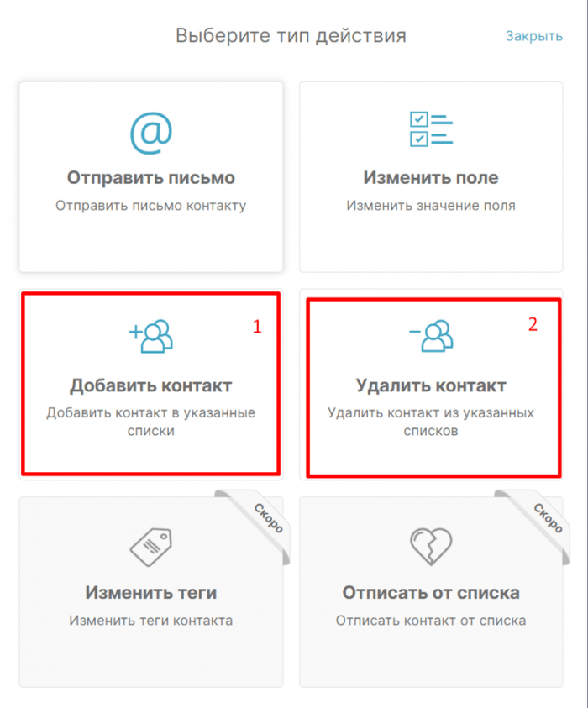Click Отписать от списка card title
This screenshot has width=588, height=708.
point(431,593)
